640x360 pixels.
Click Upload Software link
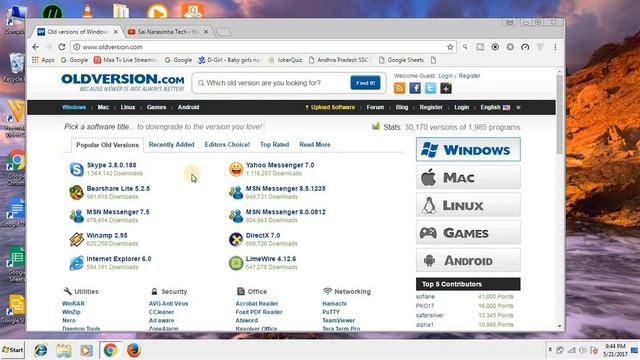330,107
